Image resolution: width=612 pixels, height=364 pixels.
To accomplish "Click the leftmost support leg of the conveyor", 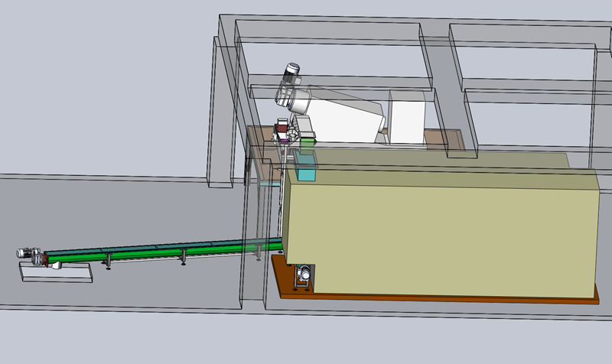I will click(108, 262).
